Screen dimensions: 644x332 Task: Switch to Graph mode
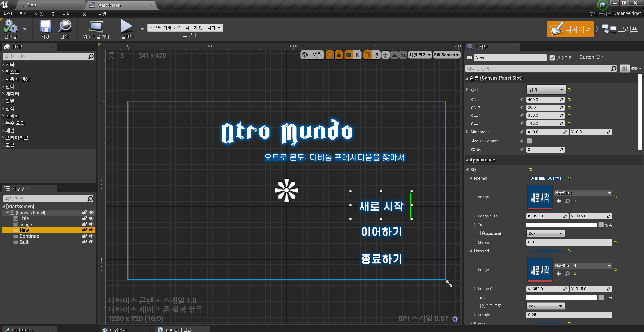tap(619, 29)
